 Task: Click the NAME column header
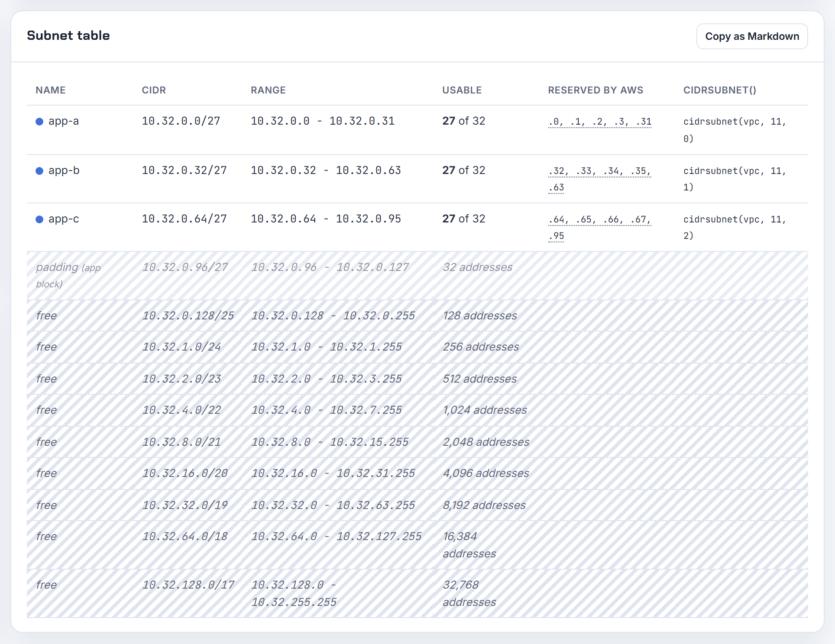click(51, 90)
